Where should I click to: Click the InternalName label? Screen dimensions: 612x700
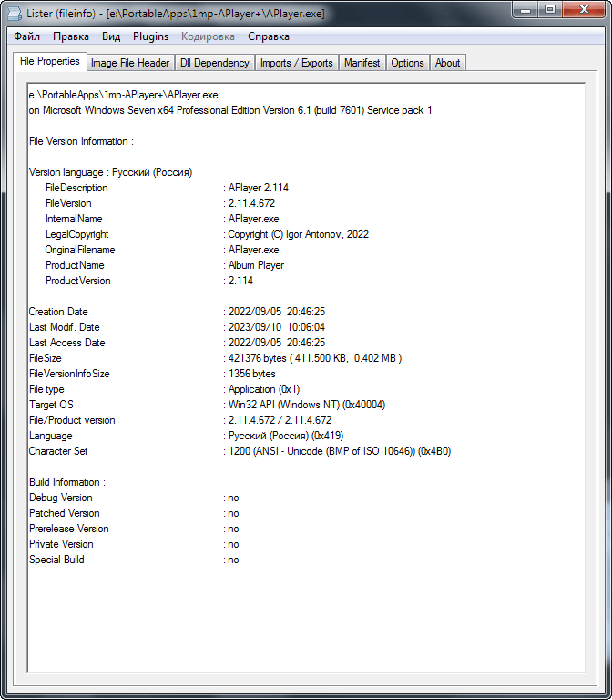74,219
